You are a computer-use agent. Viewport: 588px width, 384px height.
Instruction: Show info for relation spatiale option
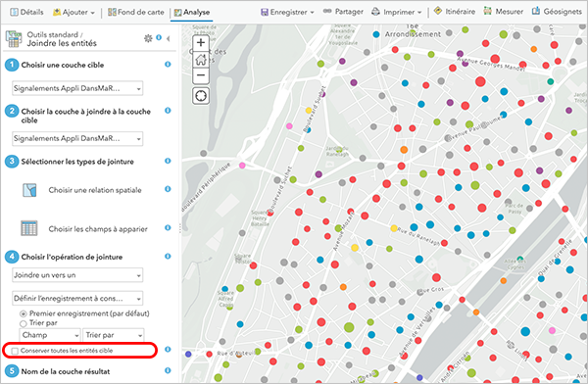[168, 189]
